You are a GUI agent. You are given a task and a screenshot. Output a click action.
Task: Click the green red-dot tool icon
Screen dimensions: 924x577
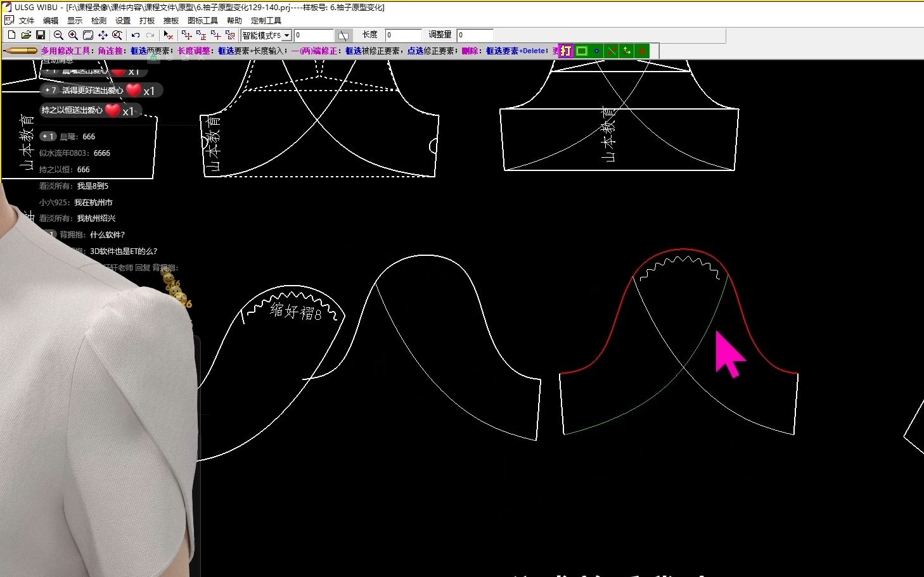point(642,51)
